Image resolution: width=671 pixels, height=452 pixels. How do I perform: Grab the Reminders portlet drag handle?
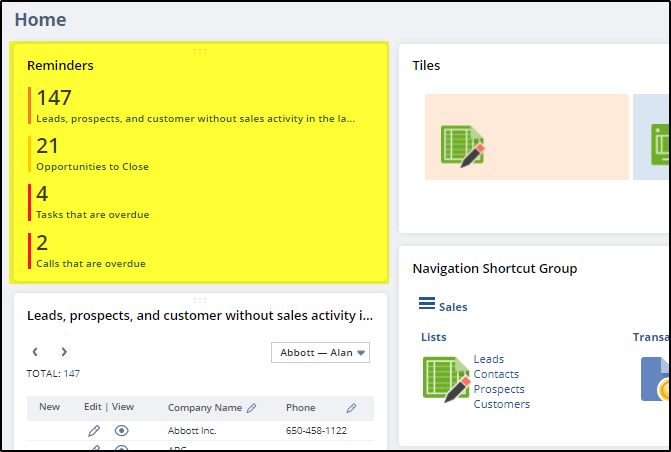coord(200,51)
